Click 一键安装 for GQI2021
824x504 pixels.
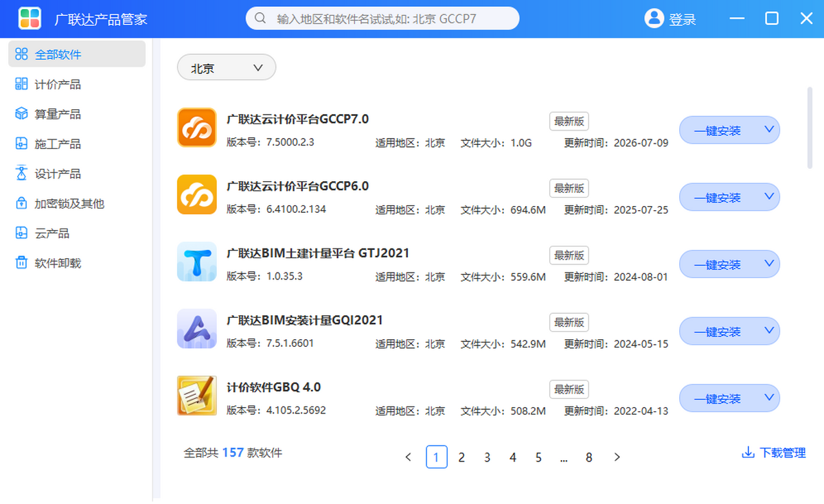[x=718, y=332]
